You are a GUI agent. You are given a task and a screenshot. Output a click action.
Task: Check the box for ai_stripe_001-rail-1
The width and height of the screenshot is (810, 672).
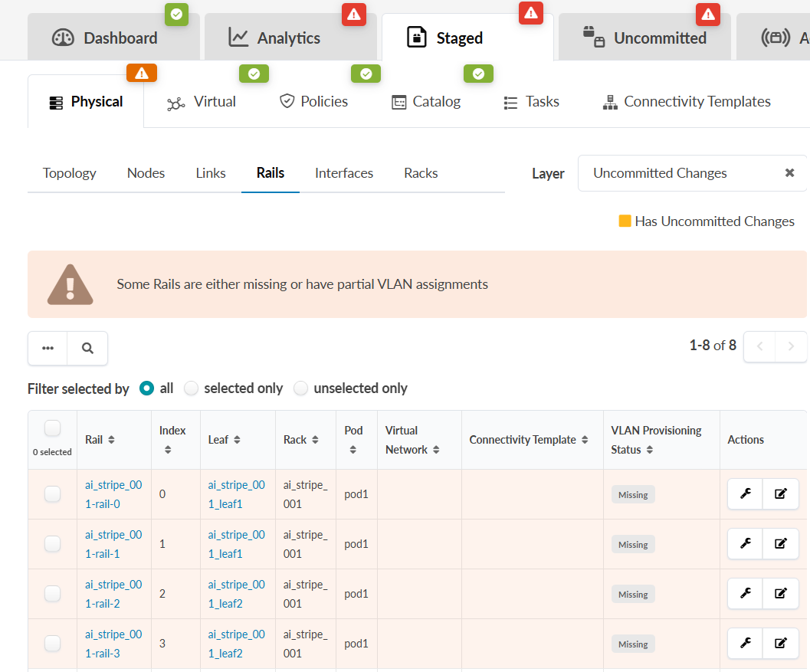tap(53, 543)
